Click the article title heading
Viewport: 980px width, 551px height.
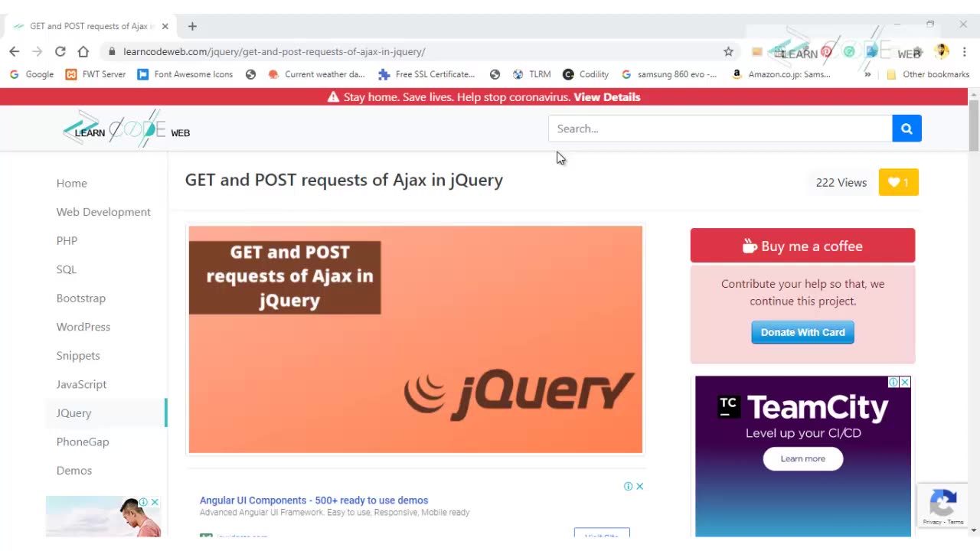click(344, 180)
